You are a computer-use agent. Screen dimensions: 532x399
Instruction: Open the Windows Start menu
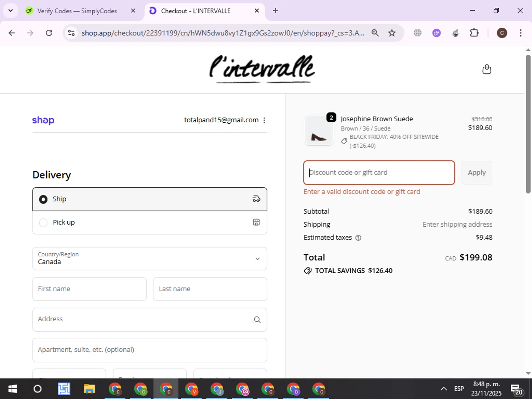coord(12,389)
